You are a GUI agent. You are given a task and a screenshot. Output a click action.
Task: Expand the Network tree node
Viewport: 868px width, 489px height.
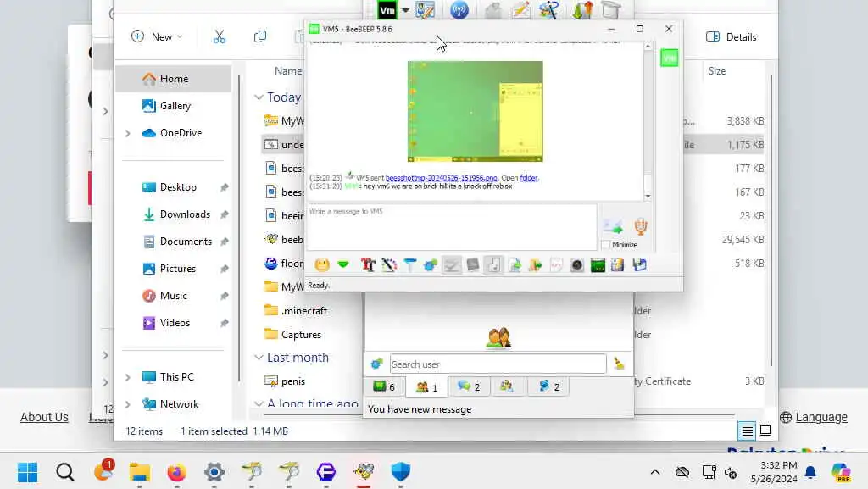(128, 403)
